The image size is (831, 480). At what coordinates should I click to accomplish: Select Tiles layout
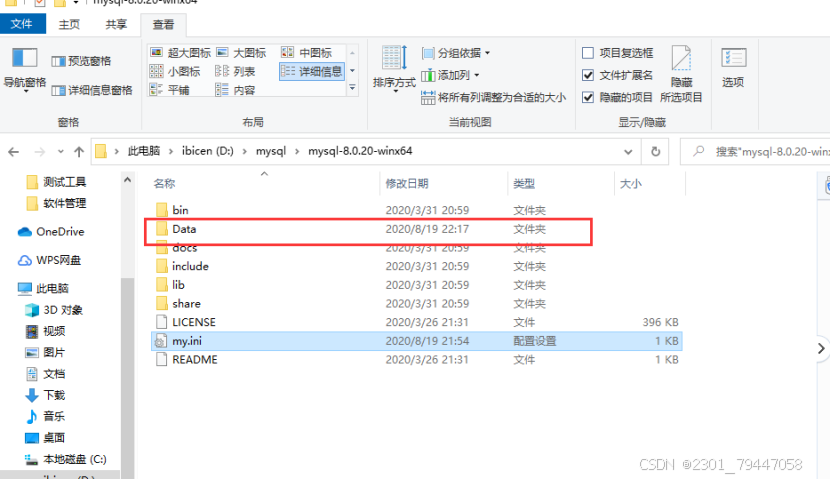click(x=170, y=90)
